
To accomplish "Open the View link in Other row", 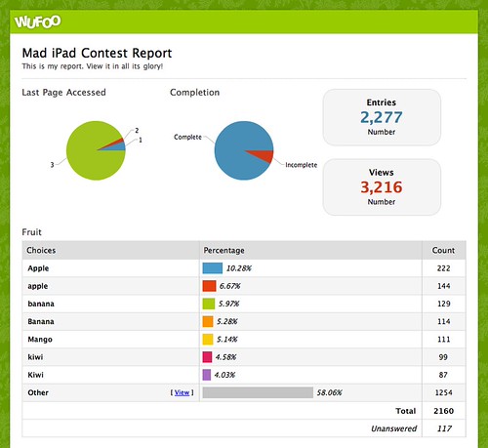I will (182, 392).
